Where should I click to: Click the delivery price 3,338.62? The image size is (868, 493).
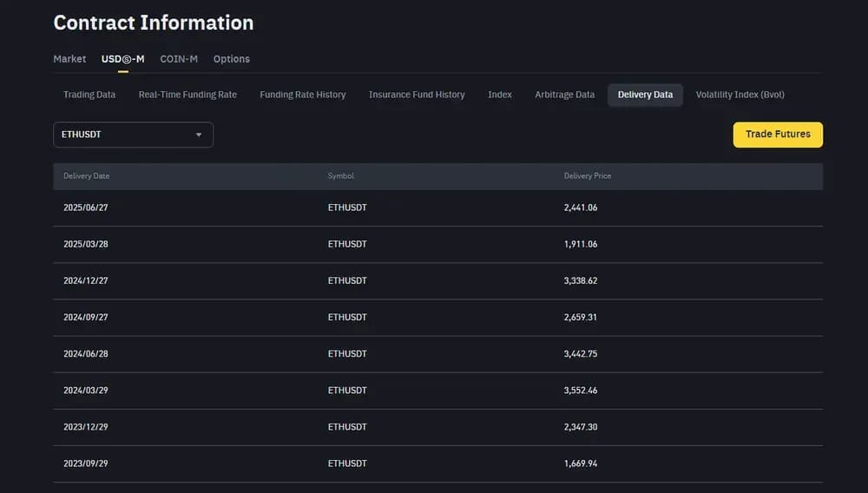click(x=581, y=280)
